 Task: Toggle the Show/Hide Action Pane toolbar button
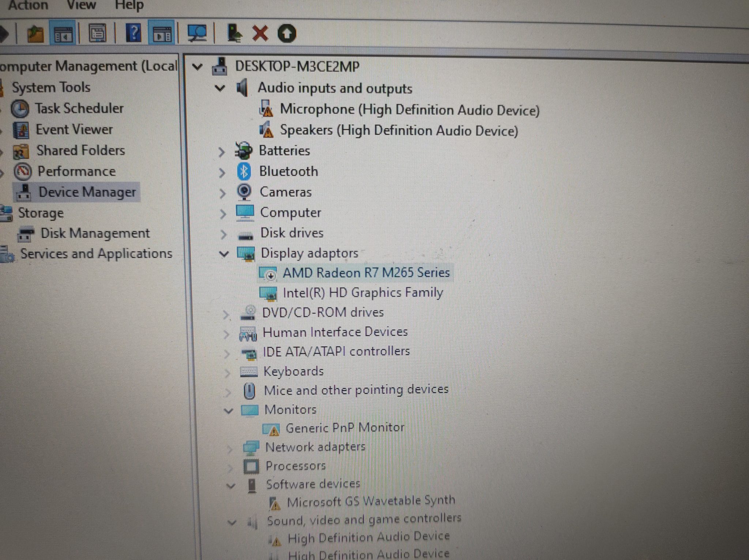[162, 34]
